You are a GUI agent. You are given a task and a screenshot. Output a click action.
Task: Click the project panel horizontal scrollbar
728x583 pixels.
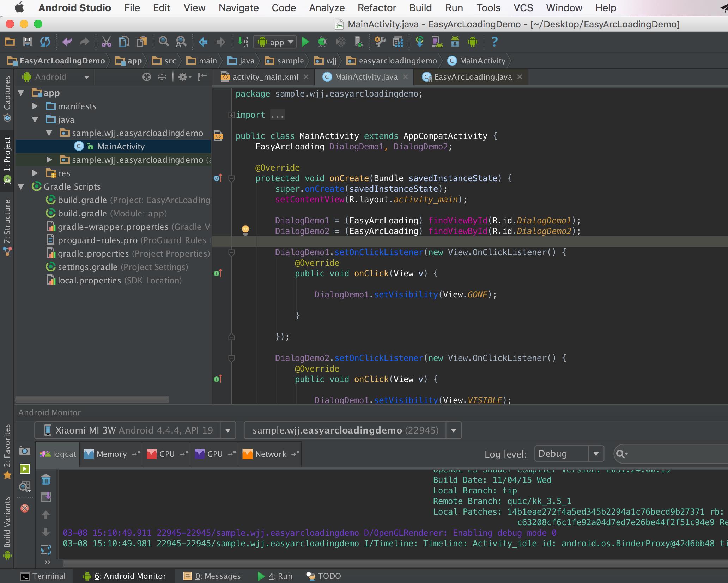coord(92,399)
